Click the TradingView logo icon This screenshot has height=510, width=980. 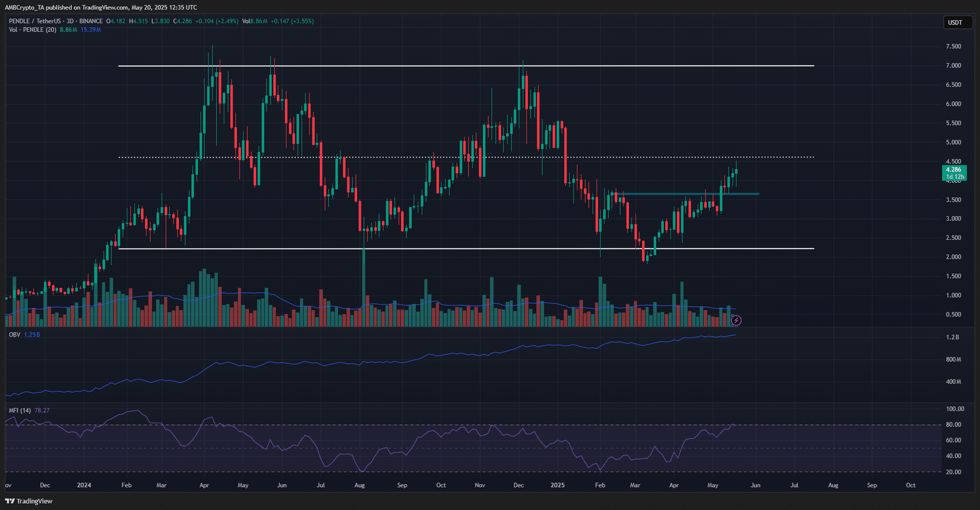click(x=10, y=501)
